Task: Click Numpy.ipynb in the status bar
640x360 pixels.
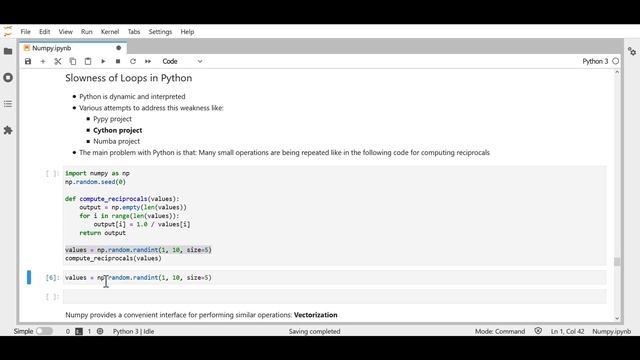Action: coord(611,331)
